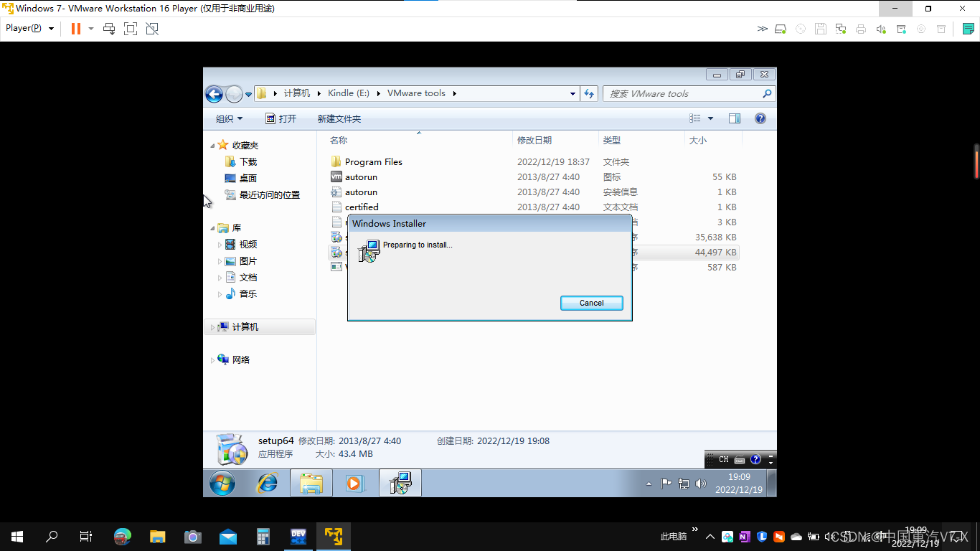Open host Windows 10 Start button
This screenshot has height=551, width=980.
pyautogui.click(x=17, y=536)
